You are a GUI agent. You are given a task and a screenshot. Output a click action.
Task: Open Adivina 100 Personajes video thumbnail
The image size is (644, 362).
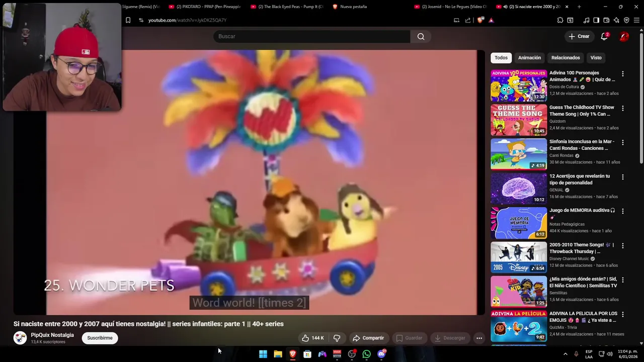click(519, 85)
